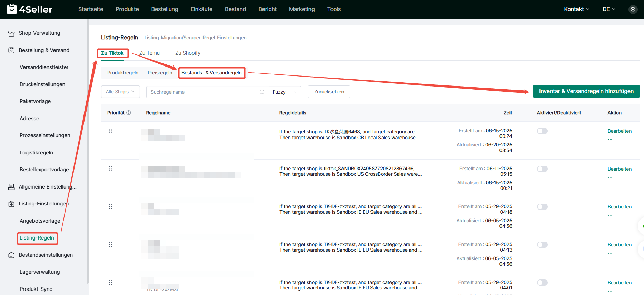The image size is (644, 295).
Task: Click Bearbeiten for the TK沙盒英国6468 rule
Action: (620, 131)
